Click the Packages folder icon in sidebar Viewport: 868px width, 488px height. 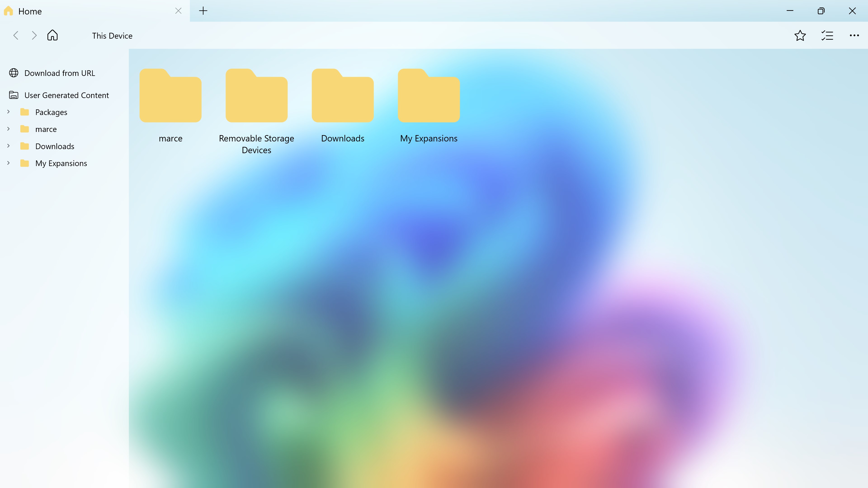[x=25, y=112]
